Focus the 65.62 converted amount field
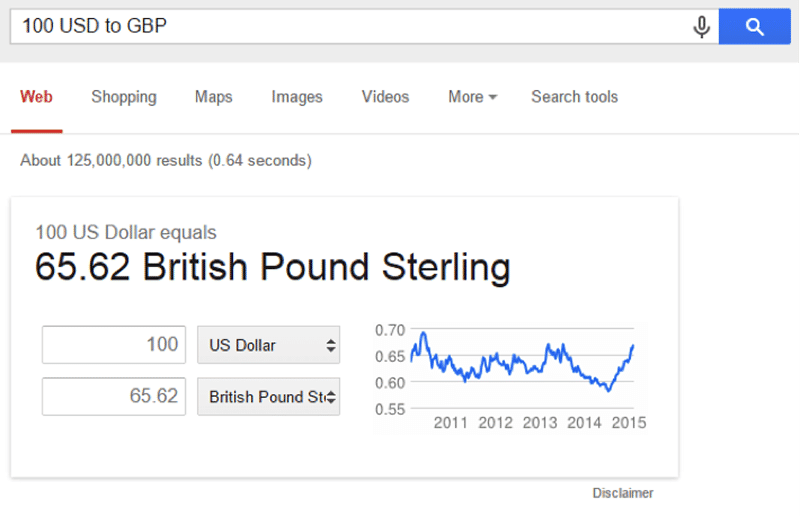The height and width of the screenshot is (516, 800). (x=114, y=397)
